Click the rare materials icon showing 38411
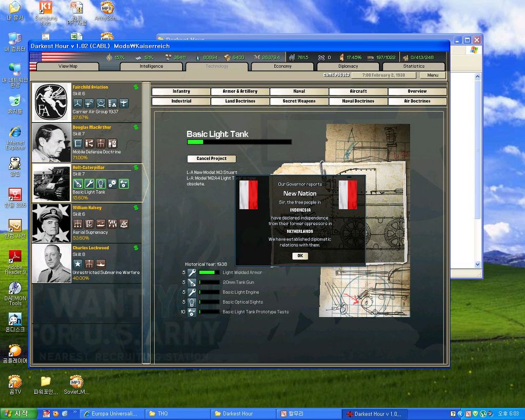 pyautogui.click(x=168, y=57)
